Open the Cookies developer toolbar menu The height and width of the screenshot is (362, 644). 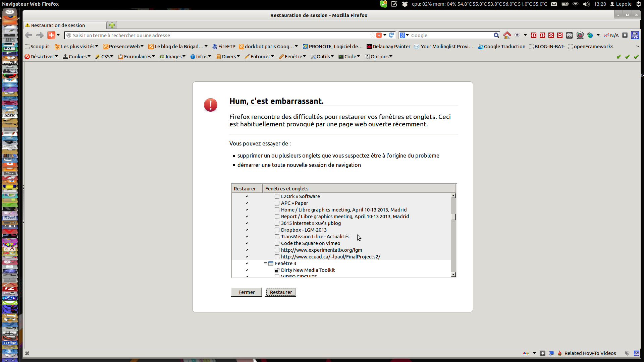click(x=77, y=57)
